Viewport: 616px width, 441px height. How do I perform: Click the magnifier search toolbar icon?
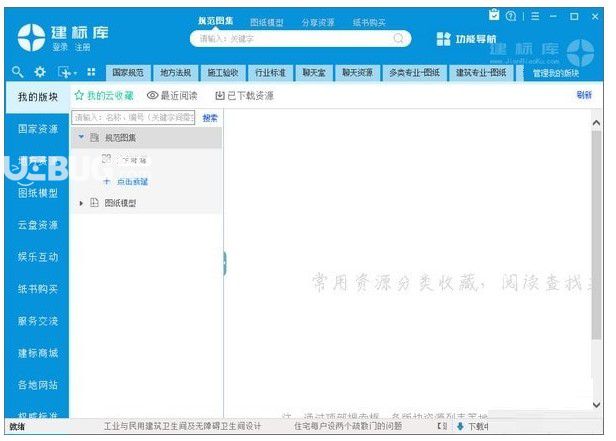17,72
